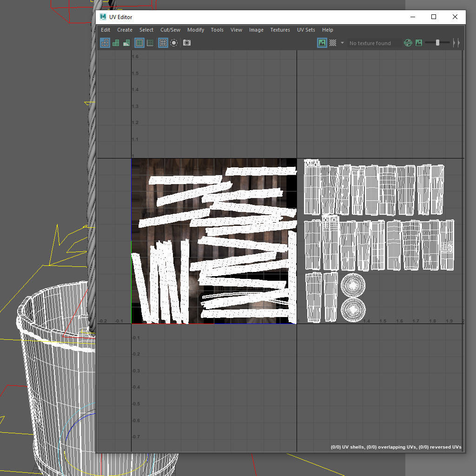
Task: Enable Wireframe display in UV Editor toolbar
Action: [105, 43]
